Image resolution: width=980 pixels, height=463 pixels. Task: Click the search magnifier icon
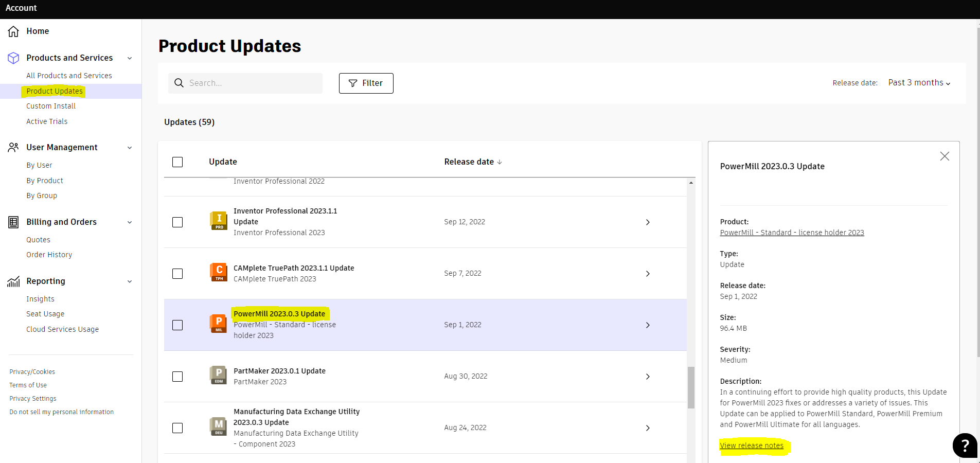179,83
